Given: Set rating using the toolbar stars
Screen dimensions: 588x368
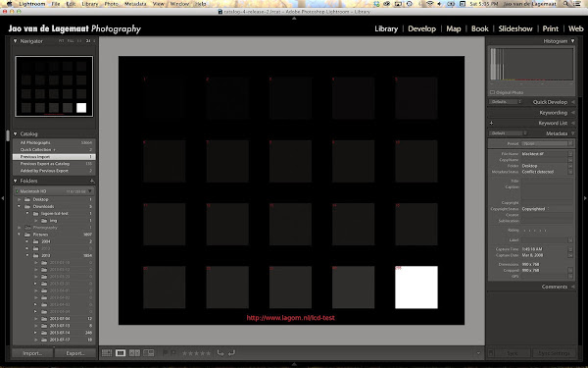Looking at the screenshot, I should (196, 353).
